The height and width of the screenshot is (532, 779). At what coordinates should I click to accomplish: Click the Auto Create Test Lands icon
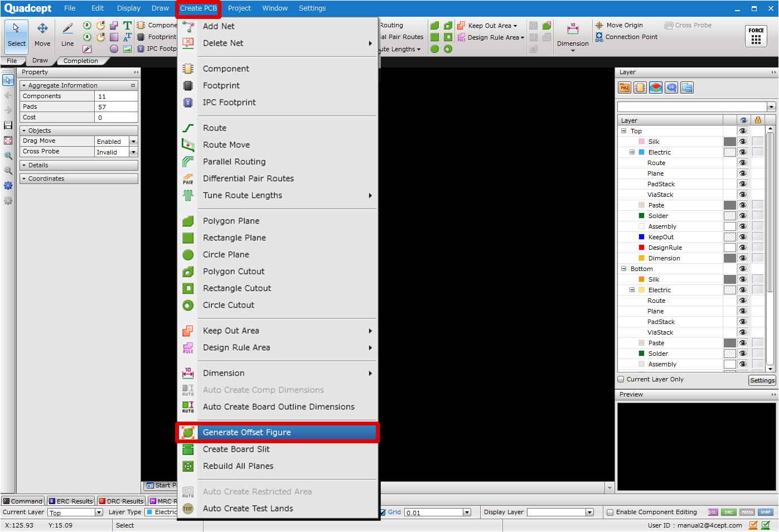[x=188, y=509]
